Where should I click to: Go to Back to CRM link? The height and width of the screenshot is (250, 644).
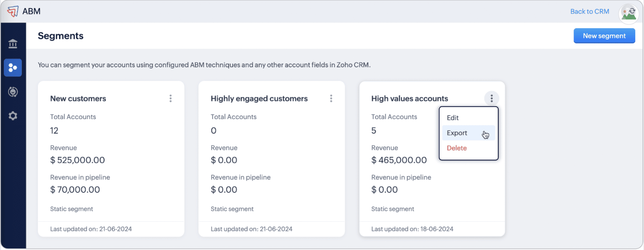click(x=590, y=11)
